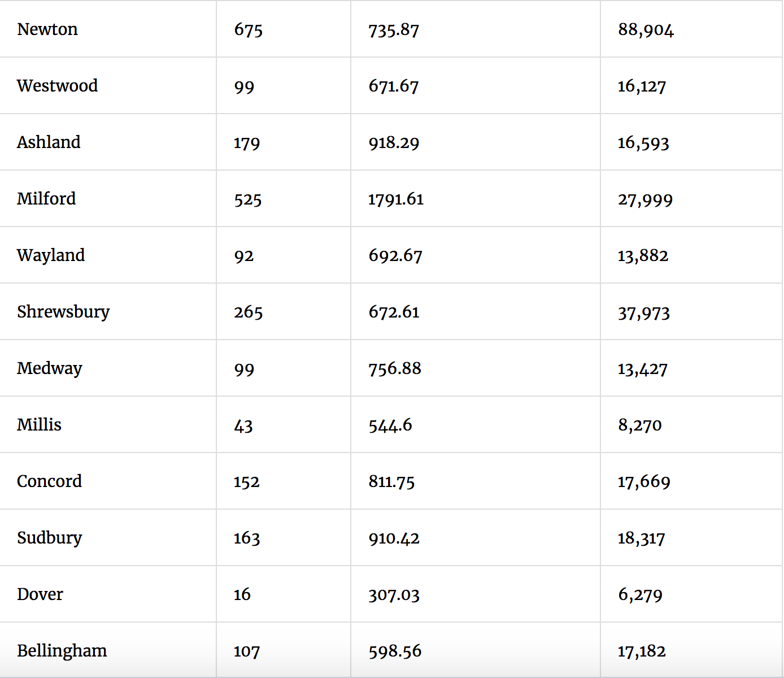The image size is (784, 678).
Task: Click the Medway town cell
Action: pyautogui.click(x=50, y=368)
